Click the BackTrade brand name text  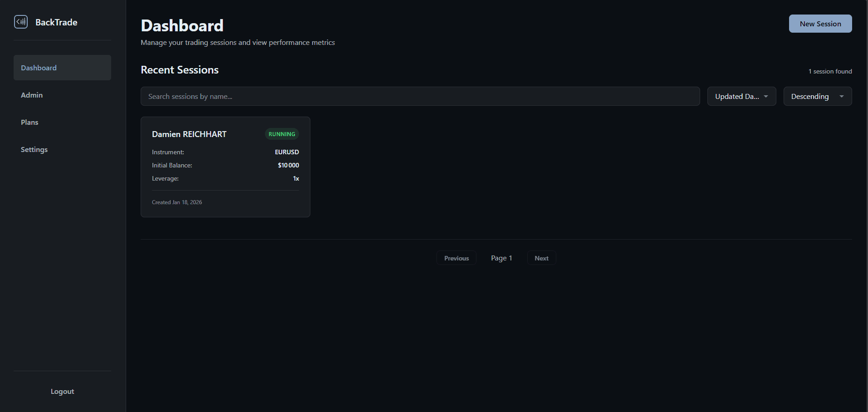[56, 22]
